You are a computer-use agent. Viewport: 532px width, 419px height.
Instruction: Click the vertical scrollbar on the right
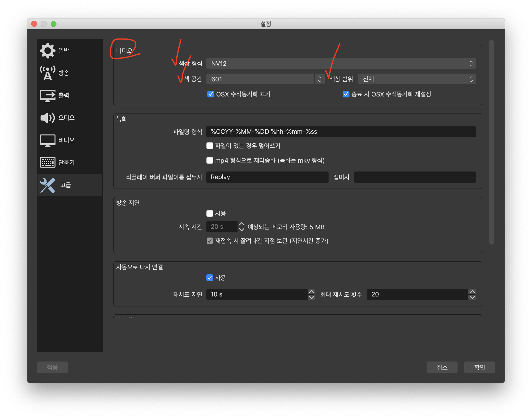491,142
